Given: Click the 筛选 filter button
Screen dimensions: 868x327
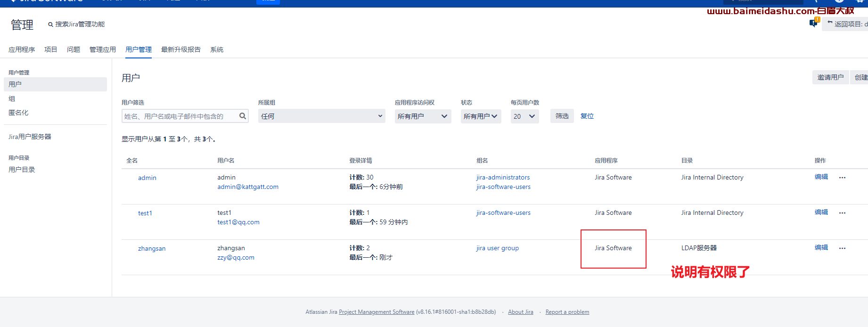Looking at the screenshot, I should (x=562, y=116).
